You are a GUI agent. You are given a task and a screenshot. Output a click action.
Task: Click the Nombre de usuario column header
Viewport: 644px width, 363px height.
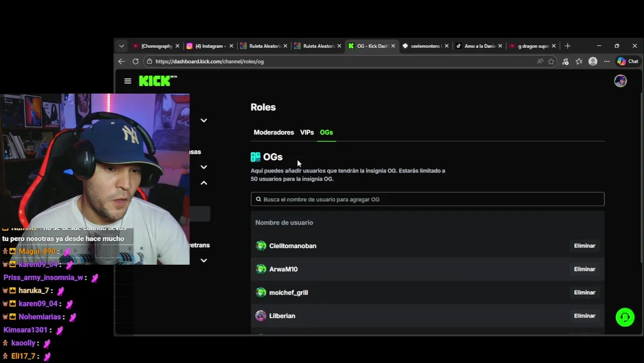tap(284, 222)
